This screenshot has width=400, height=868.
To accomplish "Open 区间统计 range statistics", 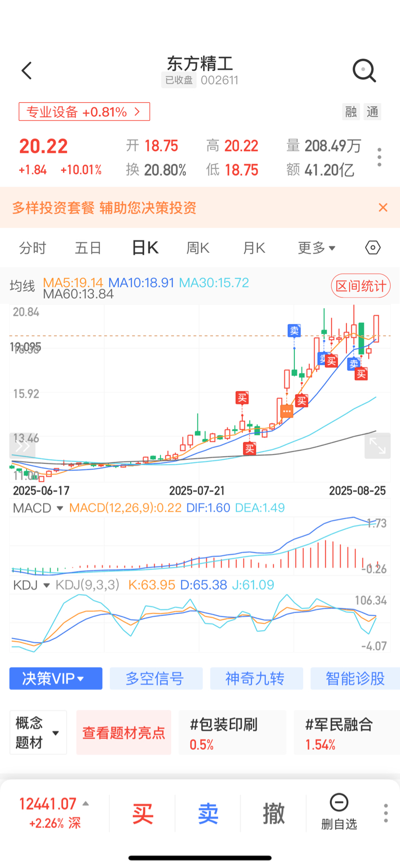I will [x=360, y=286].
